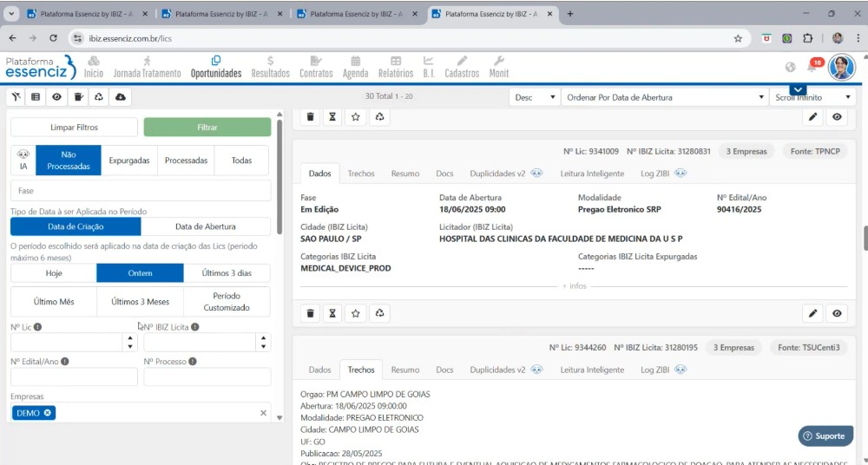
Task: Click the Limpar Filtros button
Action: pos(74,128)
